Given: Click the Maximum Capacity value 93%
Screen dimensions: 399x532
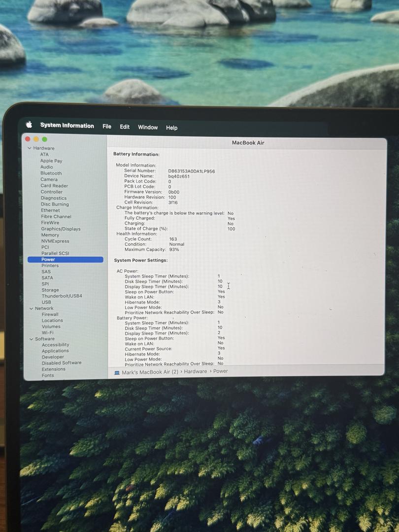Looking at the screenshot, I should point(174,249).
